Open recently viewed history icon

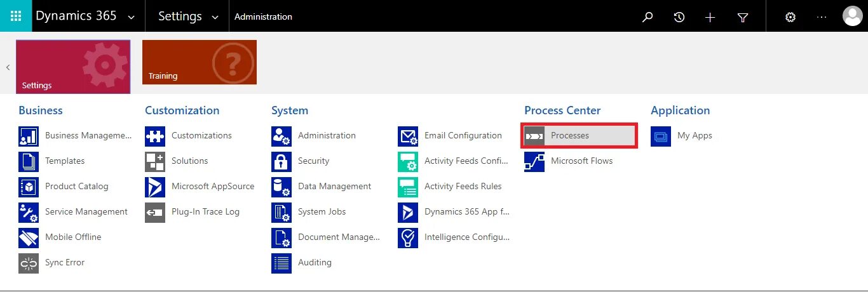[679, 17]
